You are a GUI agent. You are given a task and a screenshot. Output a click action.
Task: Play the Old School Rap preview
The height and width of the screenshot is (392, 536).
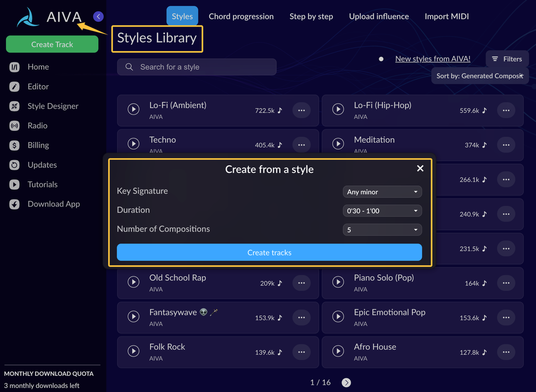133,282
